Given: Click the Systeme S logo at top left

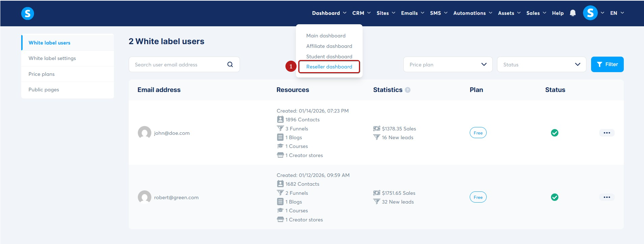Looking at the screenshot, I should 28,13.
